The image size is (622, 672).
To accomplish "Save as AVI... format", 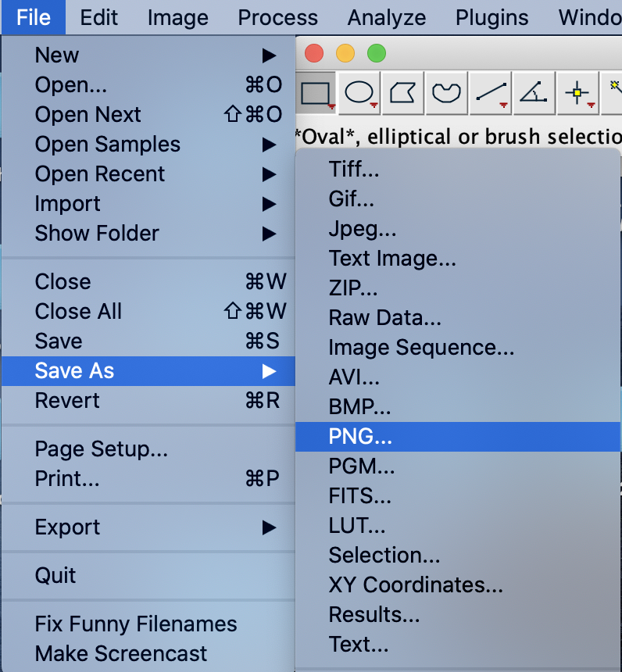I will click(458, 377).
